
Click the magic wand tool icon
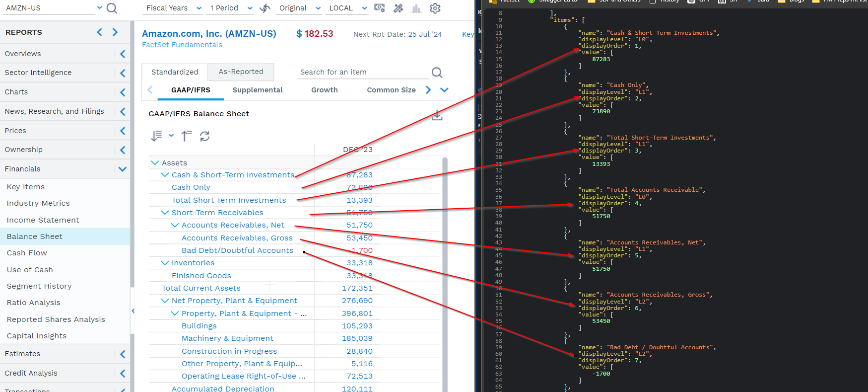[x=398, y=8]
